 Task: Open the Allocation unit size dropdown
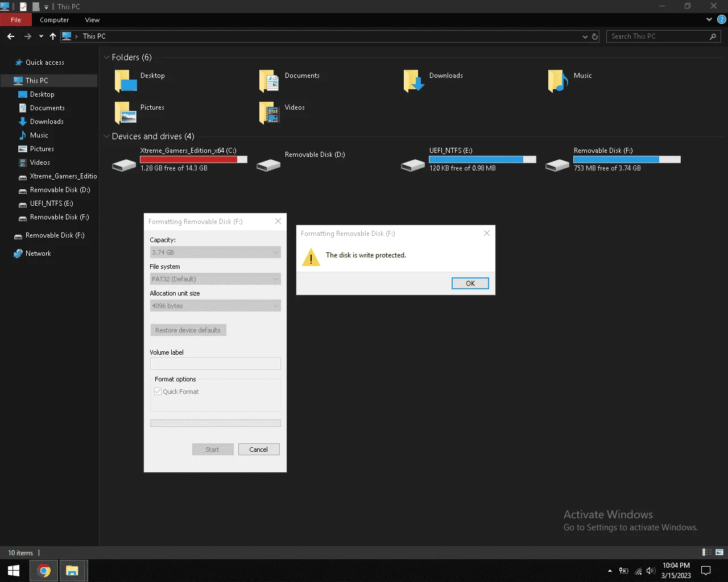(x=215, y=306)
